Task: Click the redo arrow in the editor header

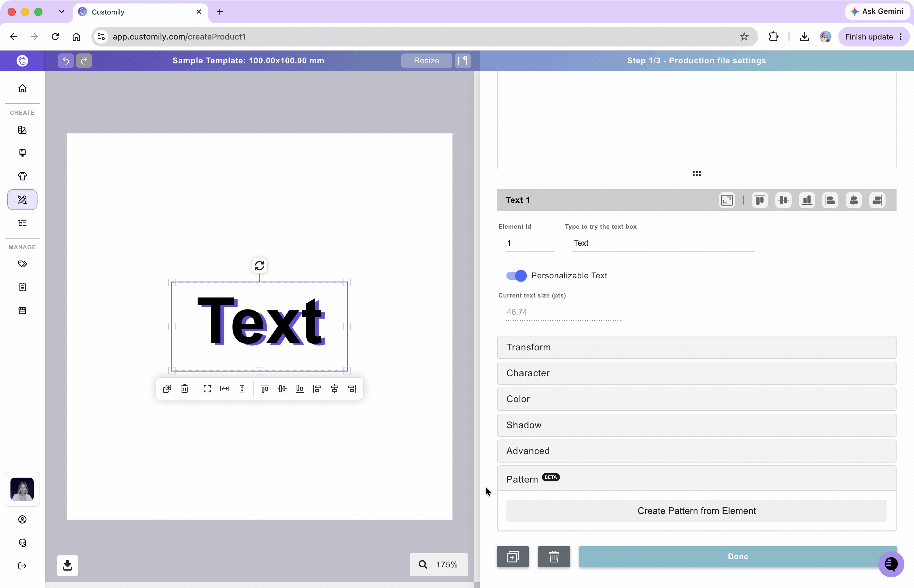Action: [84, 61]
